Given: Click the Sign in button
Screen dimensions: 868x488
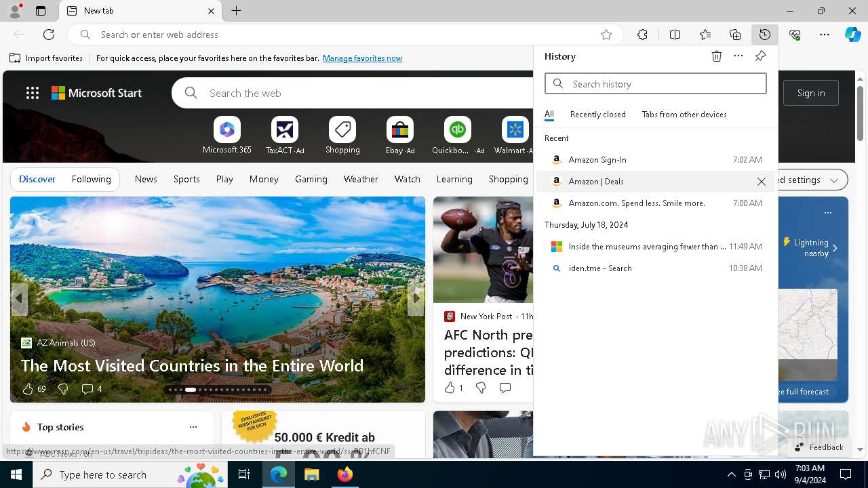Looking at the screenshot, I should [x=811, y=93].
